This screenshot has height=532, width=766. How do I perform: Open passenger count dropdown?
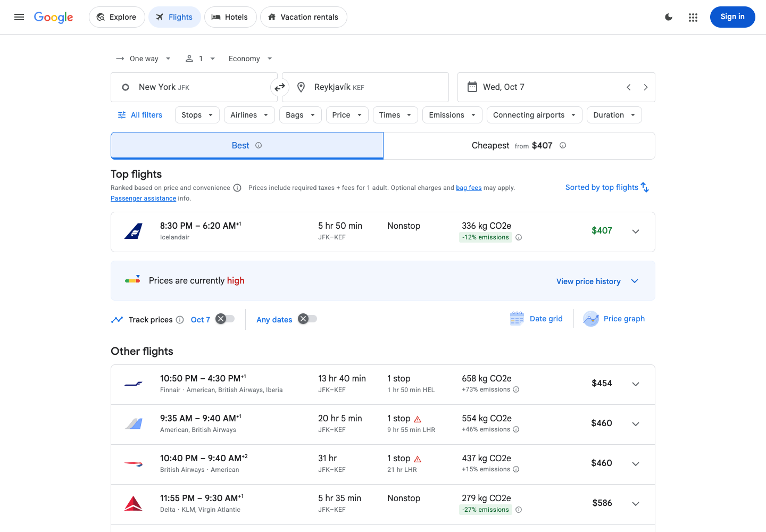click(200, 59)
